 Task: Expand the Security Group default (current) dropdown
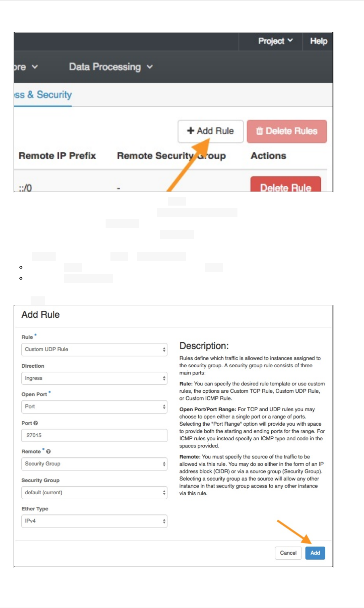(94, 493)
